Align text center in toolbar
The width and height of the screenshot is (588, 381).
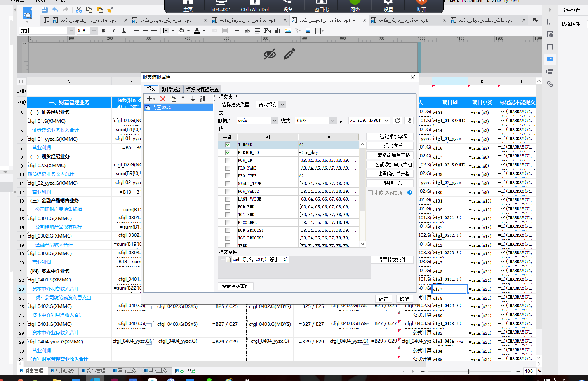145,31
